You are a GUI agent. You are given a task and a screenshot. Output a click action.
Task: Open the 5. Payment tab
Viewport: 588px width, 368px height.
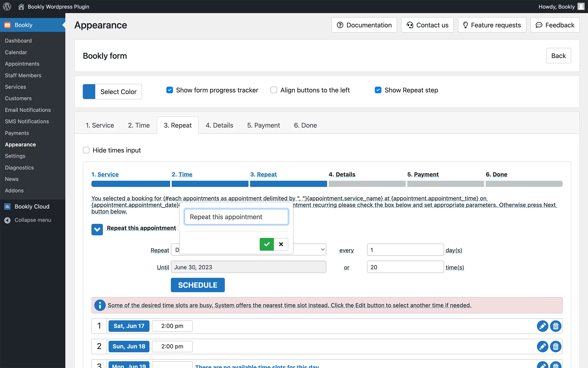click(263, 125)
